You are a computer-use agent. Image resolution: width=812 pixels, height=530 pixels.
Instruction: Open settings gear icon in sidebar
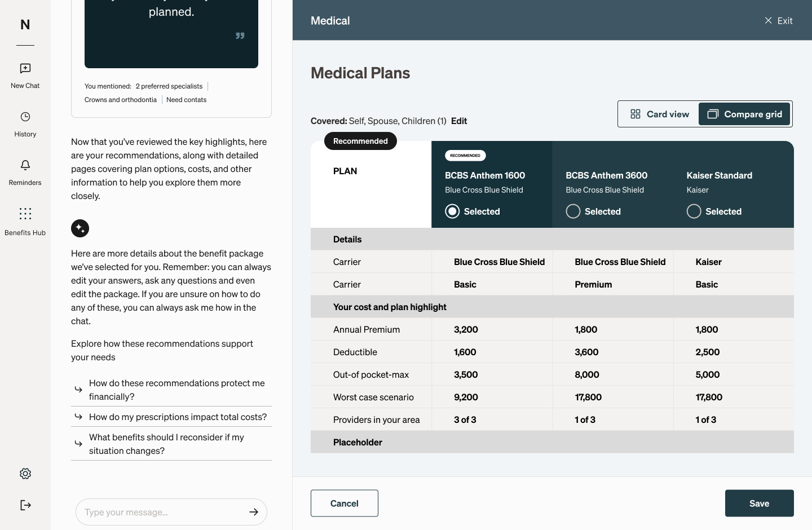click(25, 474)
